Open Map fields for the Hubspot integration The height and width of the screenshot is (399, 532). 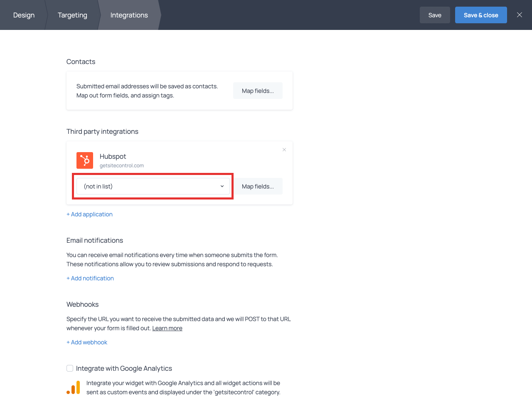[x=258, y=186]
